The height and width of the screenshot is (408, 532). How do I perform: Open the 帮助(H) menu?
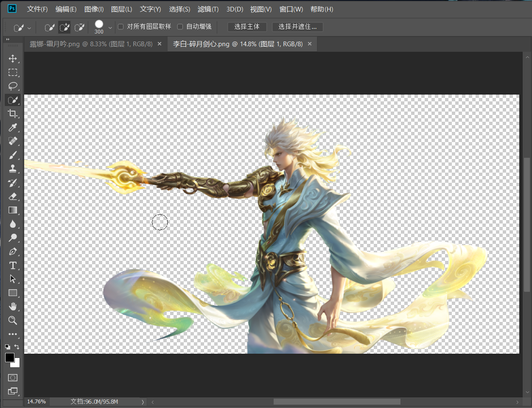pos(322,9)
